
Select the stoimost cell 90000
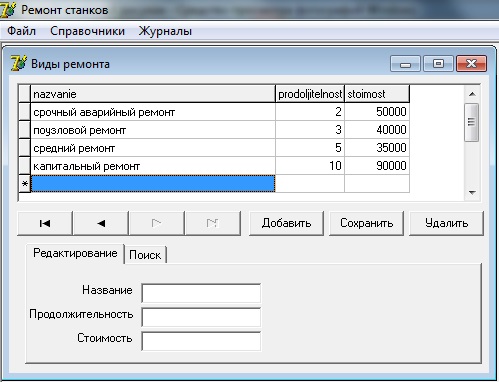377,166
